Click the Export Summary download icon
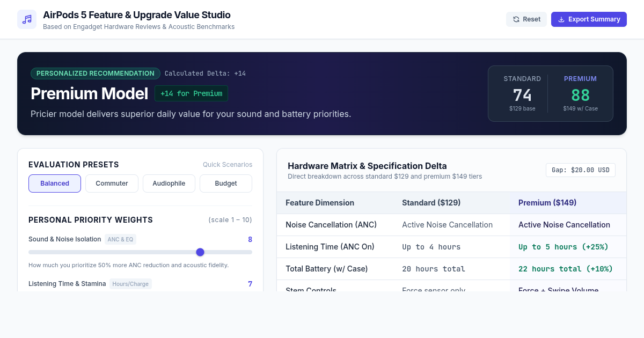The height and width of the screenshot is (338, 644). (561, 19)
